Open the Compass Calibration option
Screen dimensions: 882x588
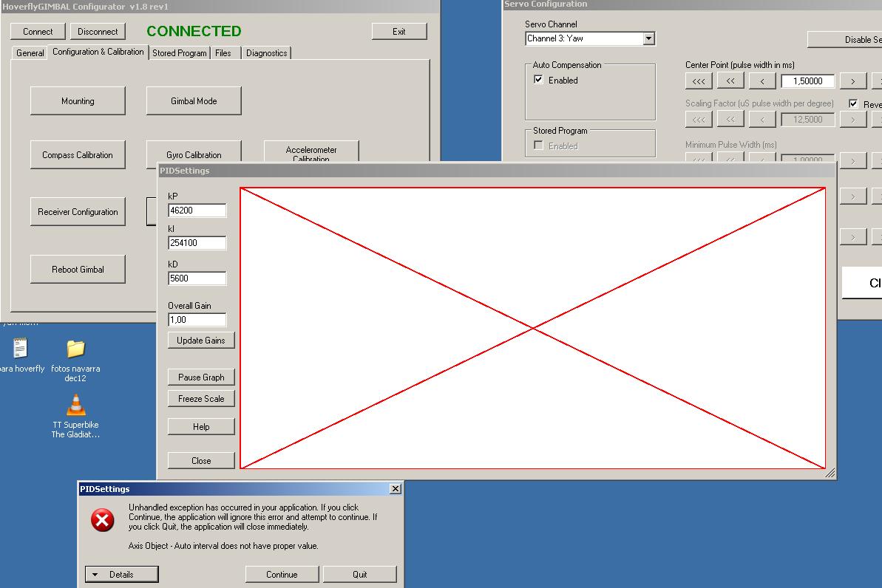(x=78, y=155)
